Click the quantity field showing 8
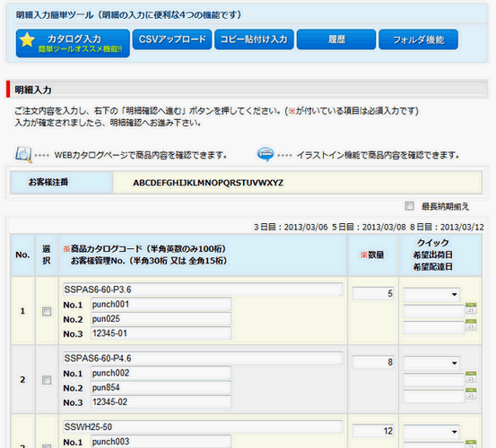 (x=373, y=362)
